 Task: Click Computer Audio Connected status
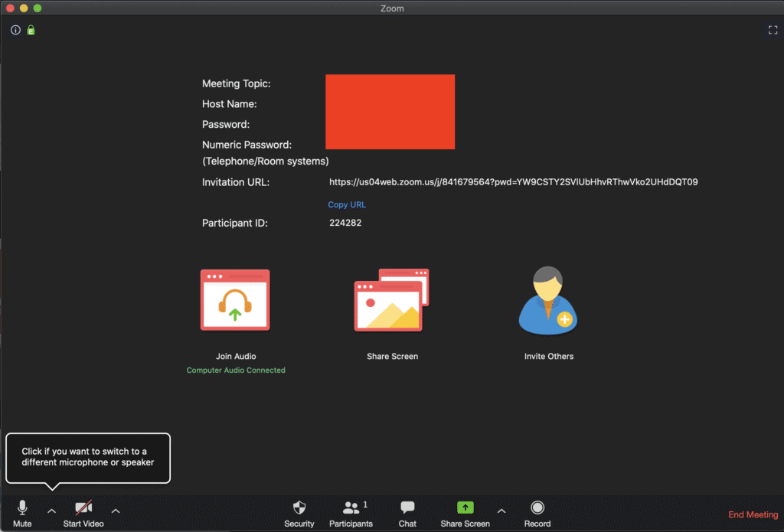pos(235,370)
